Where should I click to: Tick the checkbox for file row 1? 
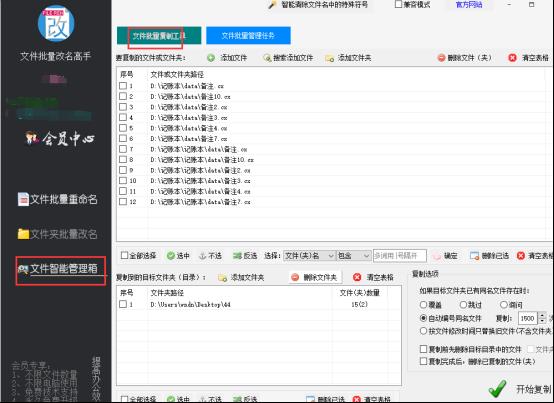click(123, 86)
